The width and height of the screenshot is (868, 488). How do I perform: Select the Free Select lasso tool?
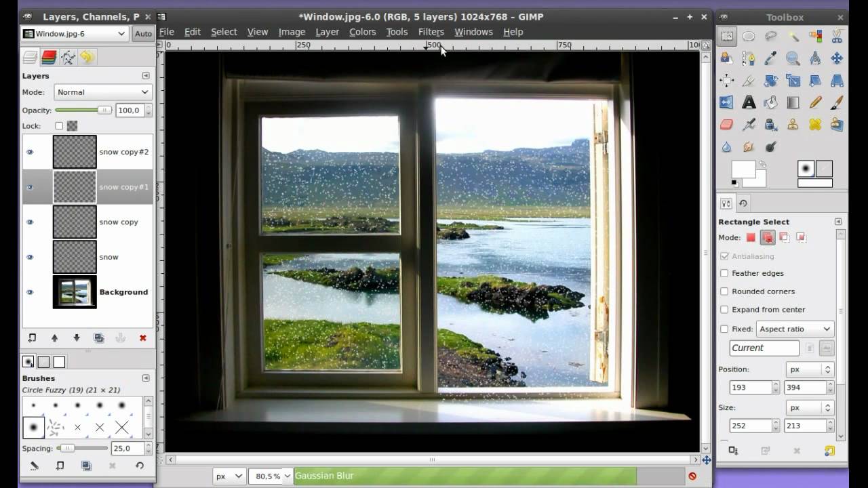[x=771, y=37]
